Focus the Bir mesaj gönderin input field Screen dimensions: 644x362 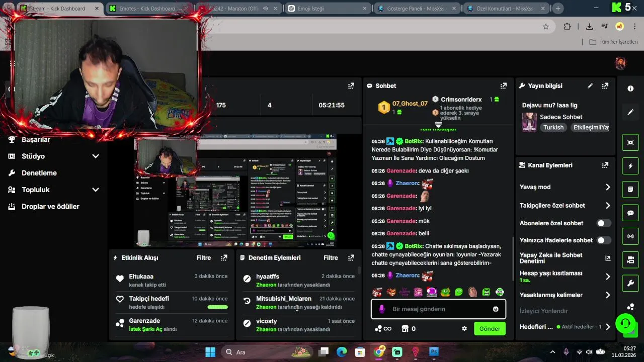coord(438,309)
